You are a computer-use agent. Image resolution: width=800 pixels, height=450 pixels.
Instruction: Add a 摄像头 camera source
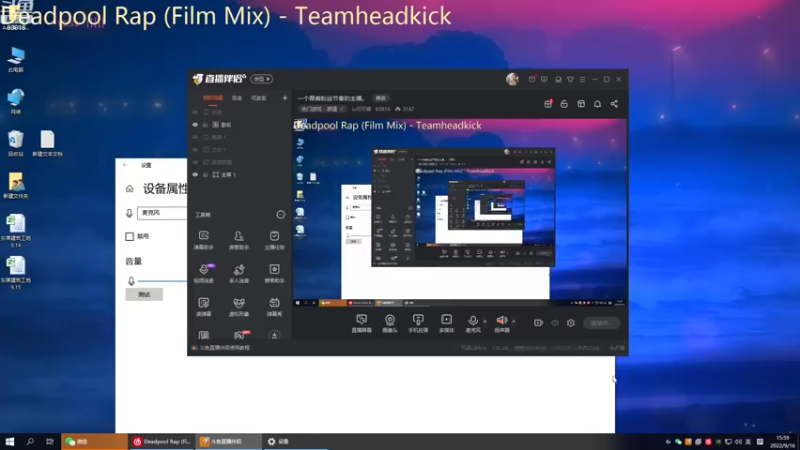390,323
